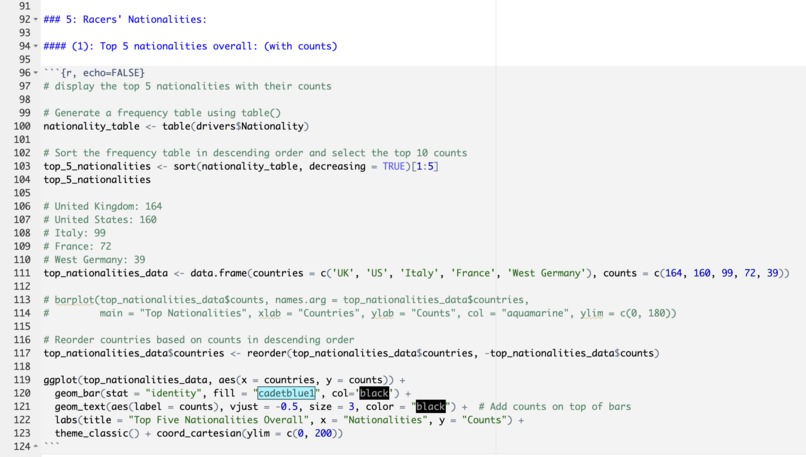806x457 pixels.
Task: Click the vjust value '-0.5'
Action: click(286, 407)
